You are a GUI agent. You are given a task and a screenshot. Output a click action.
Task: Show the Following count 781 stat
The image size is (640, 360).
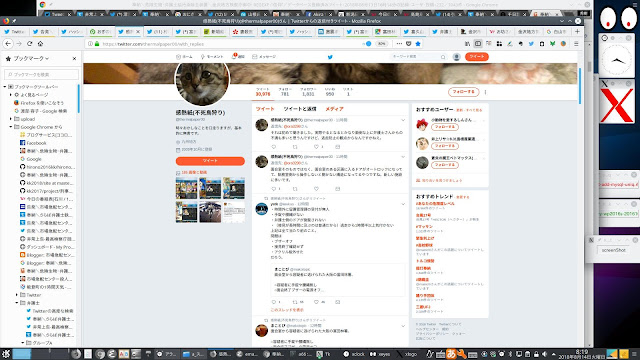(x=285, y=92)
